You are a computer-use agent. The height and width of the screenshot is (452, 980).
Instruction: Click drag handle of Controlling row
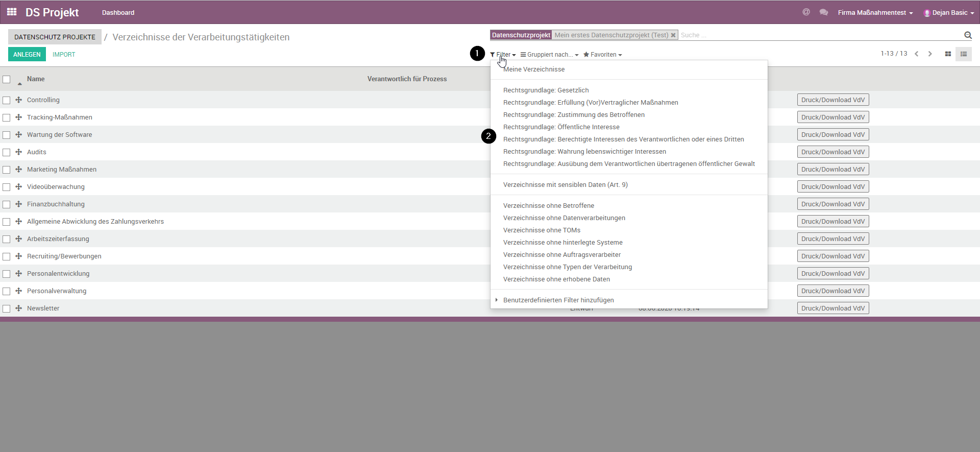coord(19,100)
